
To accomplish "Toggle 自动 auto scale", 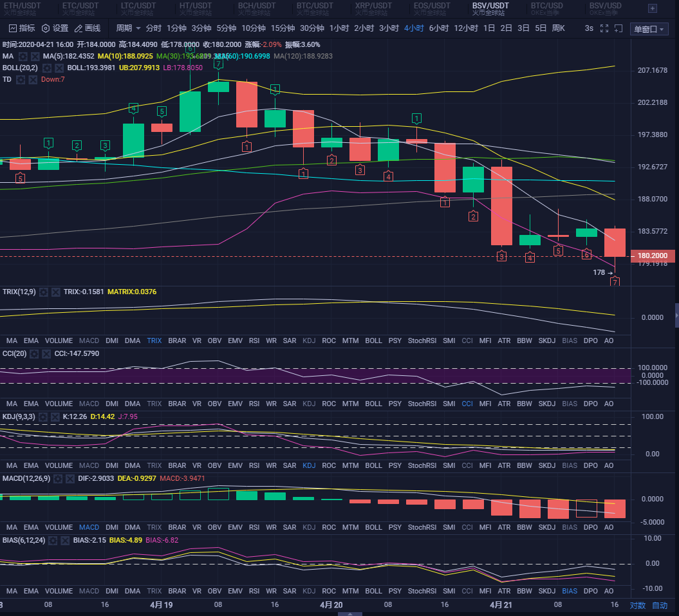I will (660, 605).
